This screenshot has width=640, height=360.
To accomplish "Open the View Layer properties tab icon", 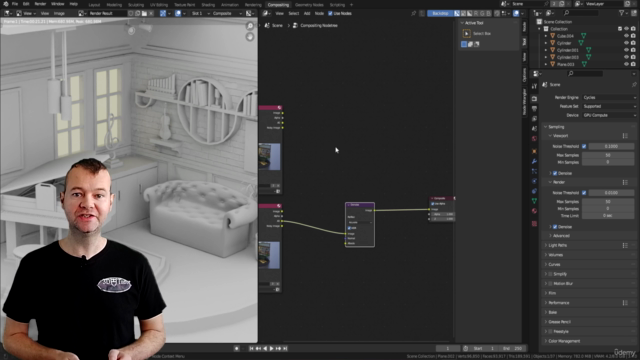I will click(x=534, y=119).
